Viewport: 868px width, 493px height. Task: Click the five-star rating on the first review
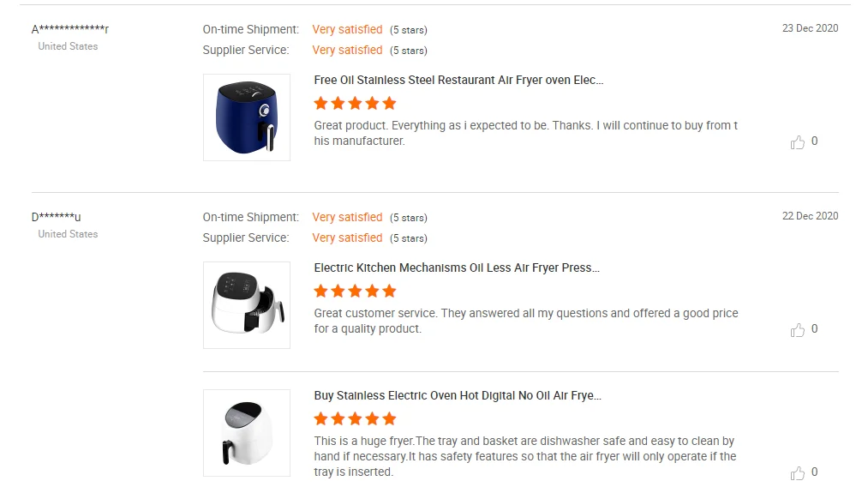click(x=355, y=103)
